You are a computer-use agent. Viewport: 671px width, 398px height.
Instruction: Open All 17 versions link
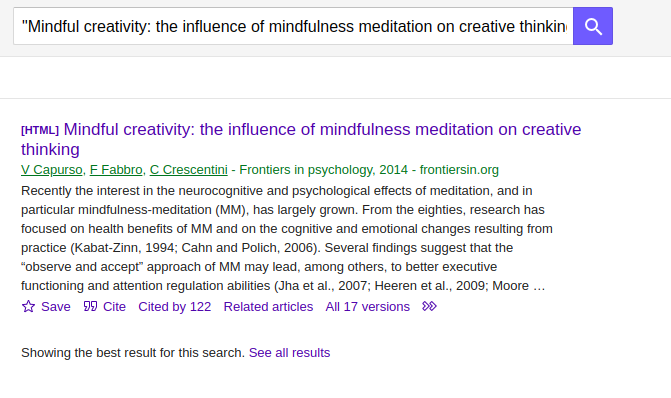[368, 307]
